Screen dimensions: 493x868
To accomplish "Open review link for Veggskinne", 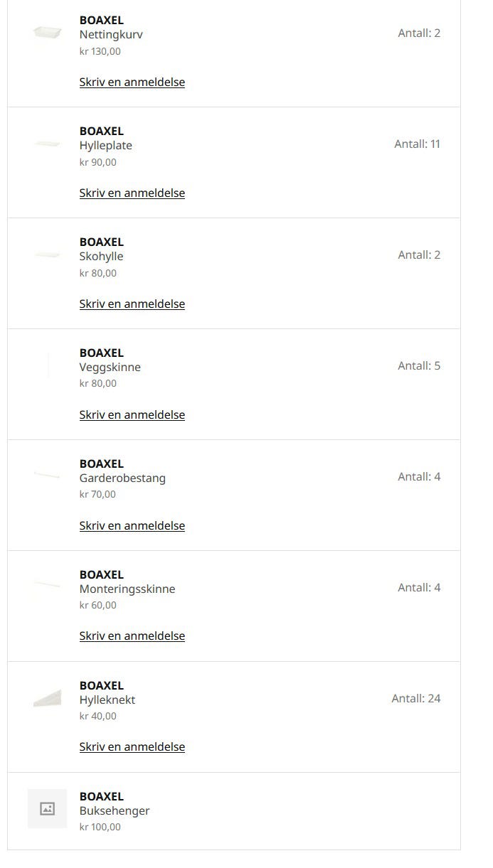I will 132,414.
